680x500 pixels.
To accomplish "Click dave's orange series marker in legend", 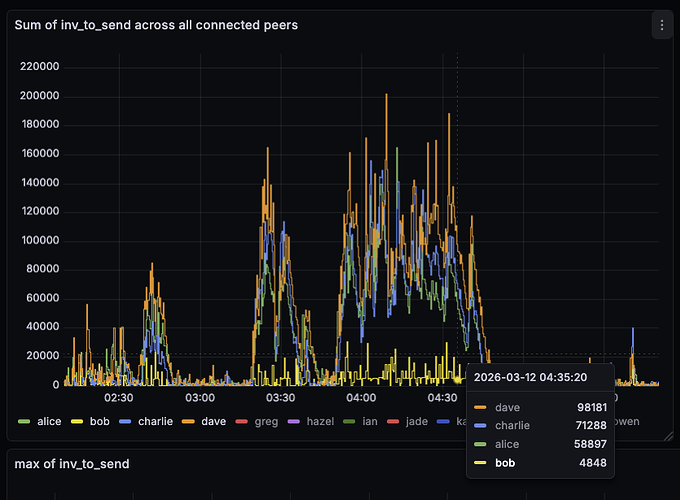I will [187, 422].
